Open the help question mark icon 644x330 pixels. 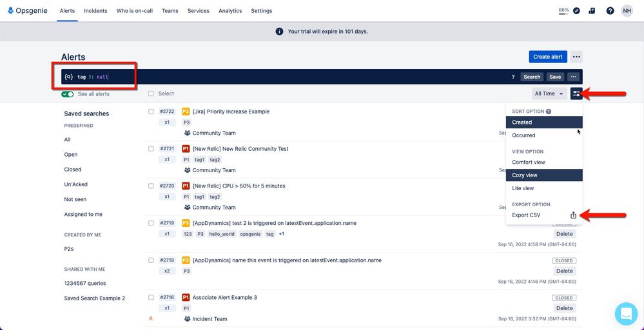[610, 11]
